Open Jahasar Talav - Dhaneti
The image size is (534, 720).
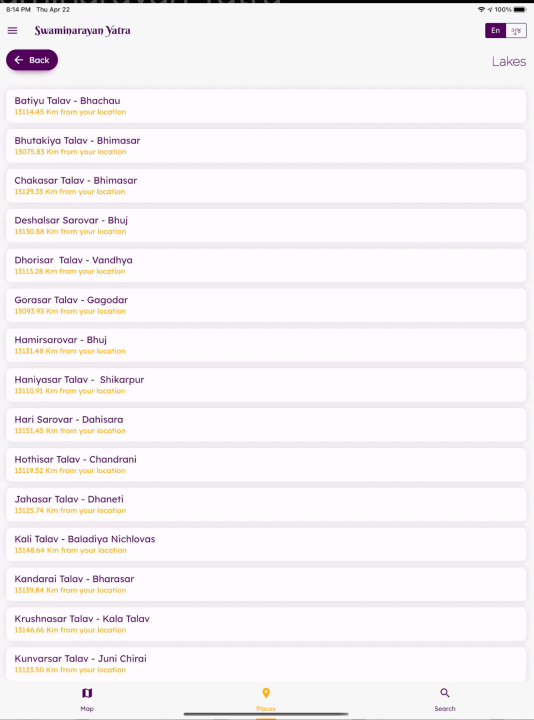[266, 505]
